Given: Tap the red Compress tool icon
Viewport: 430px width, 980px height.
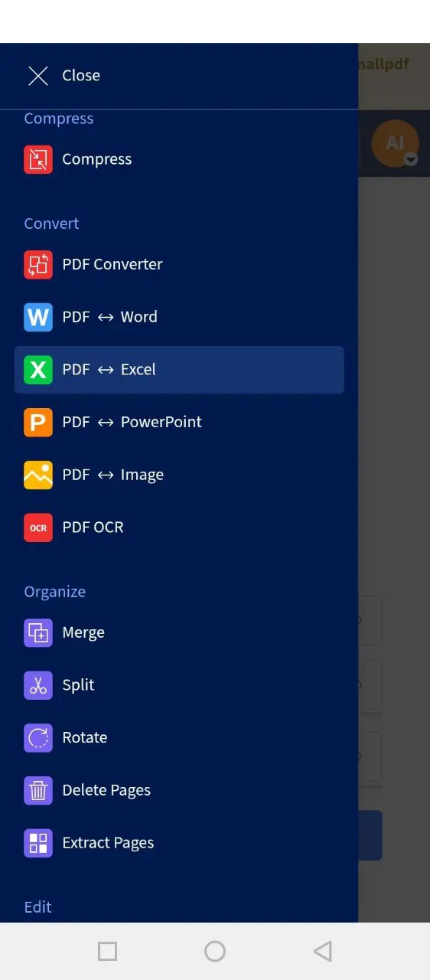Looking at the screenshot, I should [x=38, y=159].
